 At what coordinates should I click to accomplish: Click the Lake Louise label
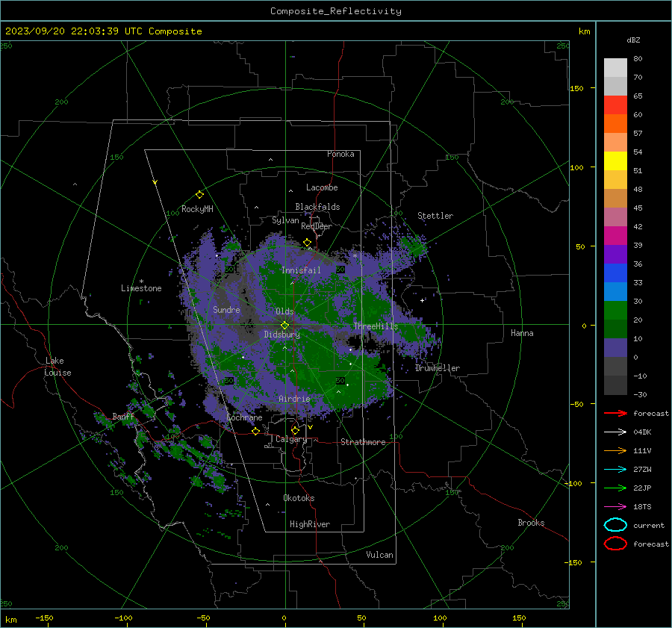click(57, 367)
